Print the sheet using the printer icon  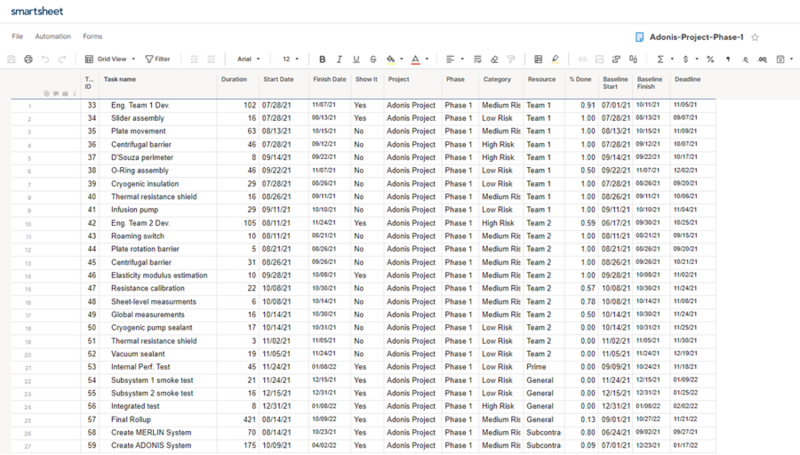29,59
